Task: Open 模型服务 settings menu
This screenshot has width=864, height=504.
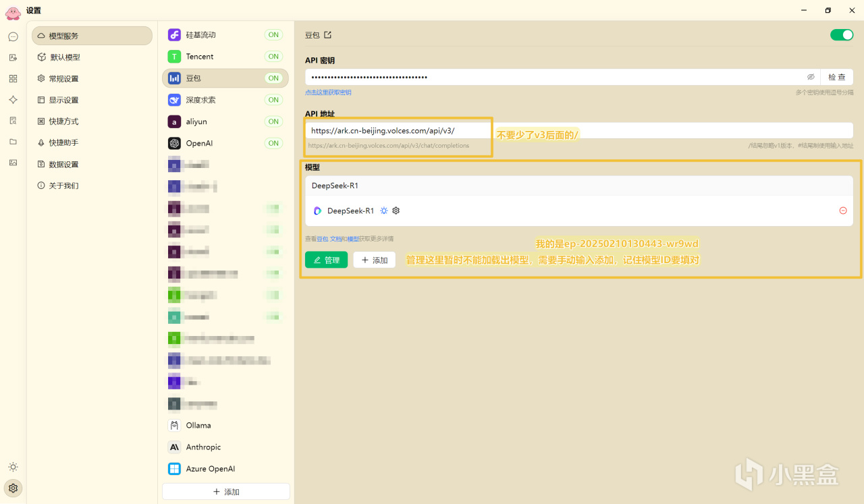Action: pyautogui.click(x=92, y=36)
